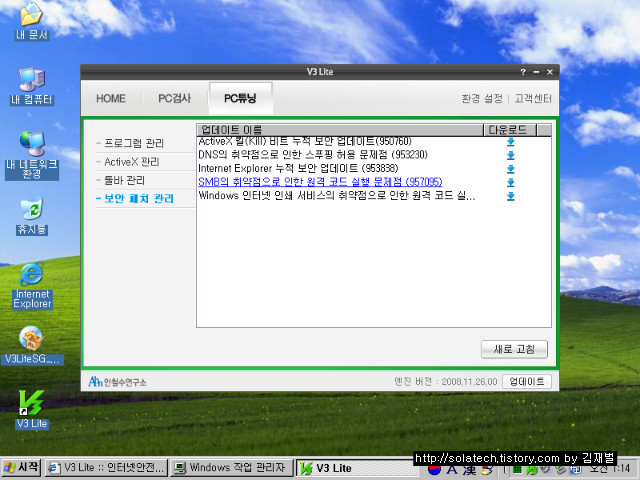Switch to Windows 작업 관리자 taskbar item
The width and height of the screenshot is (640, 480).
(231, 468)
